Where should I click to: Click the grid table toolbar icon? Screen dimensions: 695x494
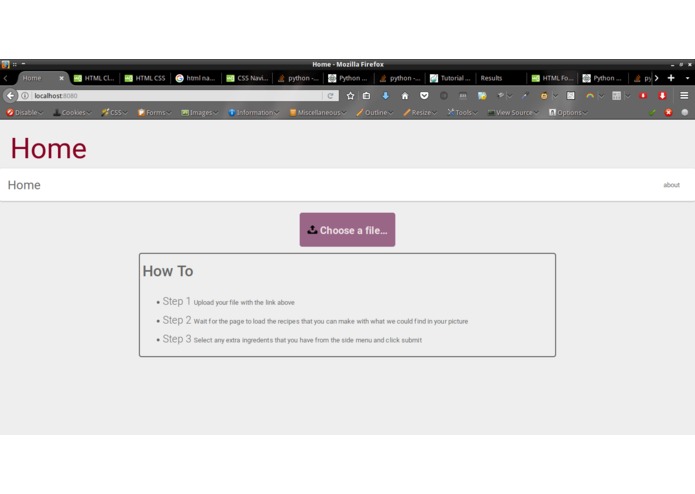[616, 96]
